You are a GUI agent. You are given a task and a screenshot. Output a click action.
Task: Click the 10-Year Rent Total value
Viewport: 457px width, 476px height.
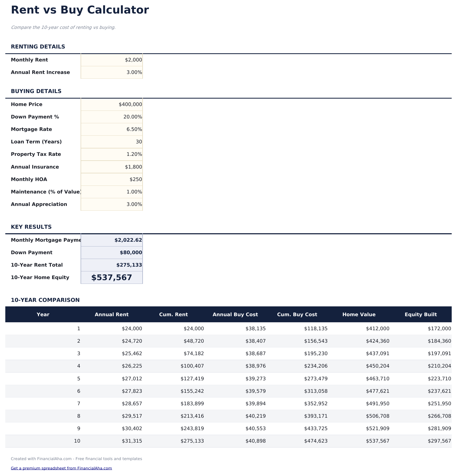(x=112, y=265)
